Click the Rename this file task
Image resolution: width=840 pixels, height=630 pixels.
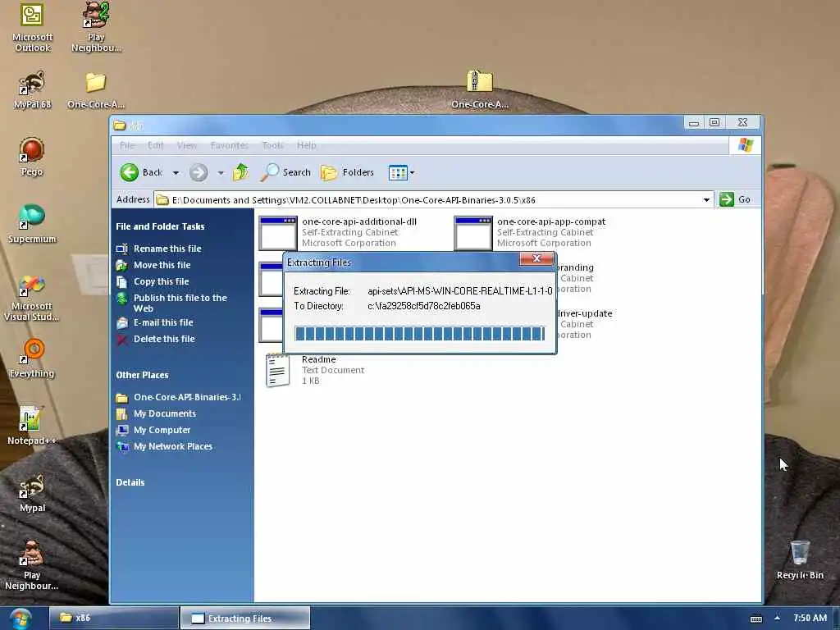coord(167,249)
